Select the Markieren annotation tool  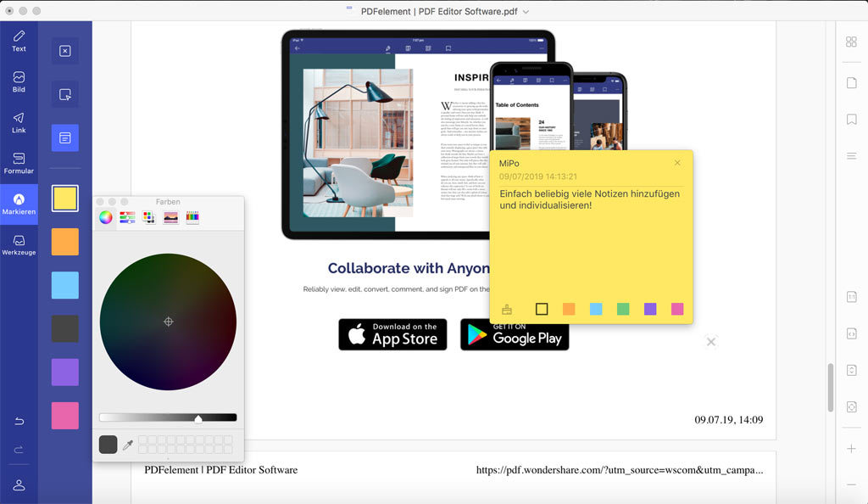(19, 204)
